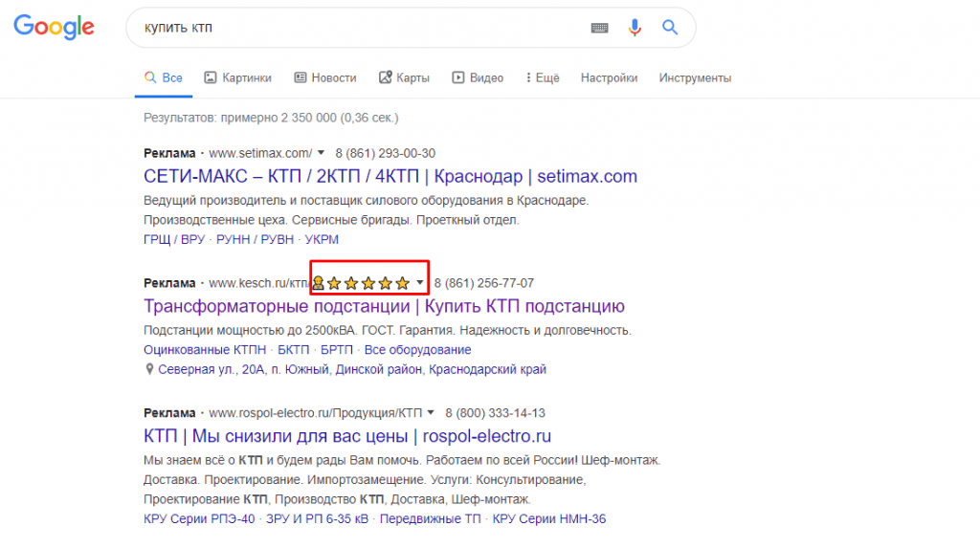Viewport: 980px width, 548px height.
Task: Open the 'Видео' tab
Action: [x=479, y=78]
